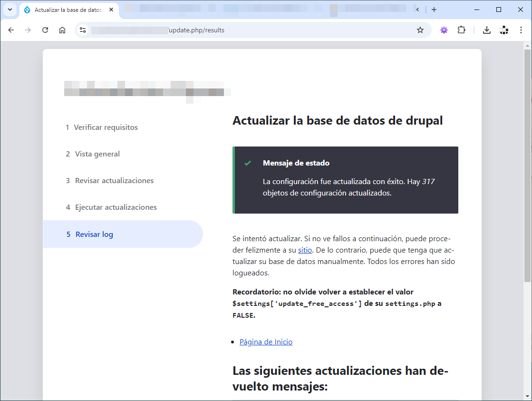Click the 'Mensaje de estado' heading
This screenshot has width=532, height=401.
(x=296, y=163)
